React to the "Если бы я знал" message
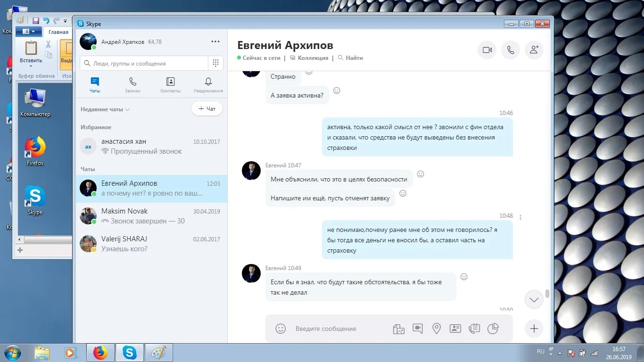 pos(464,277)
